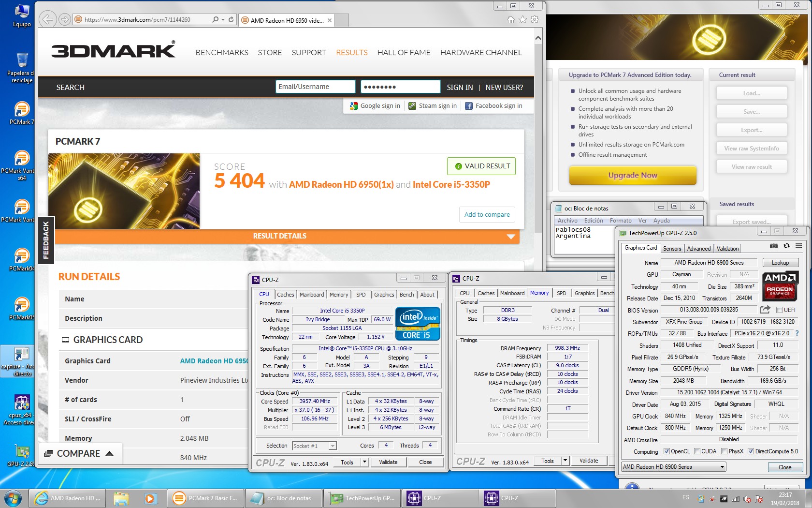This screenshot has height=508, width=812.
Task: Click the browser forward arrow button
Action: click(64, 19)
